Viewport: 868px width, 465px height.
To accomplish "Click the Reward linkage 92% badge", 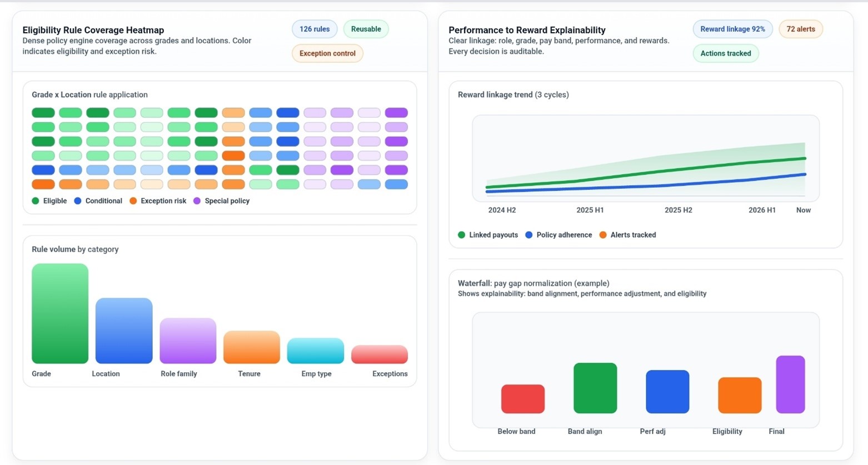I will (x=732, y=29).
